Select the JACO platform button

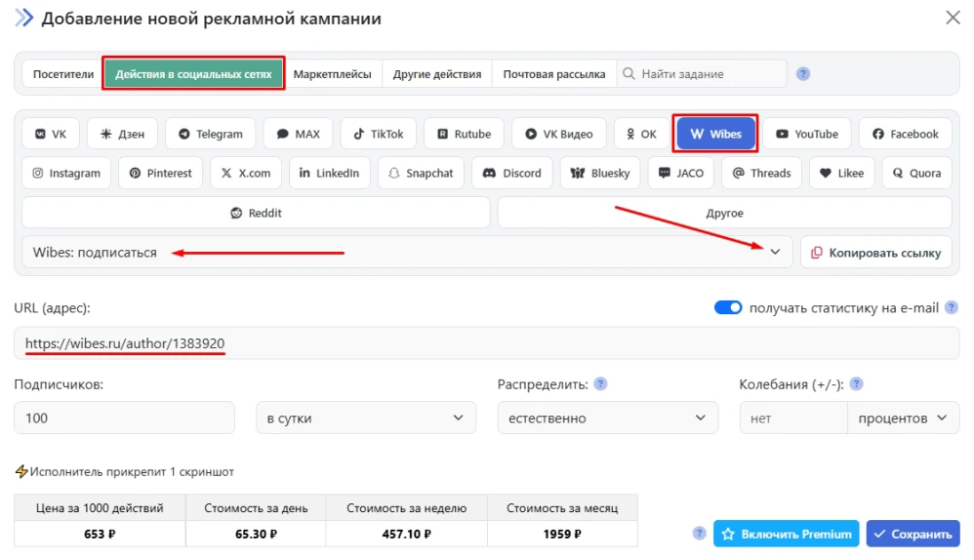coord(681,173)
